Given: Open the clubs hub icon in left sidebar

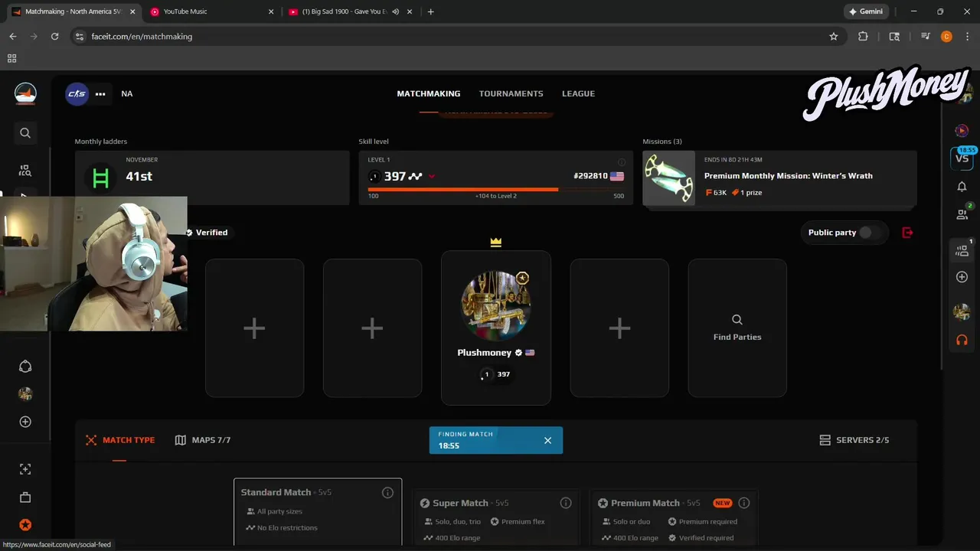Looking at the screenshot, I should (25, 366).
